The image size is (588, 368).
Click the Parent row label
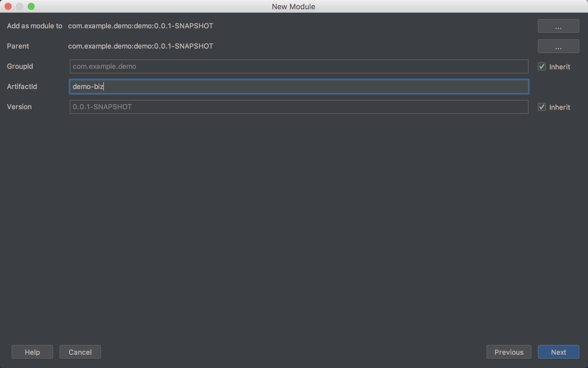point(18,46)
